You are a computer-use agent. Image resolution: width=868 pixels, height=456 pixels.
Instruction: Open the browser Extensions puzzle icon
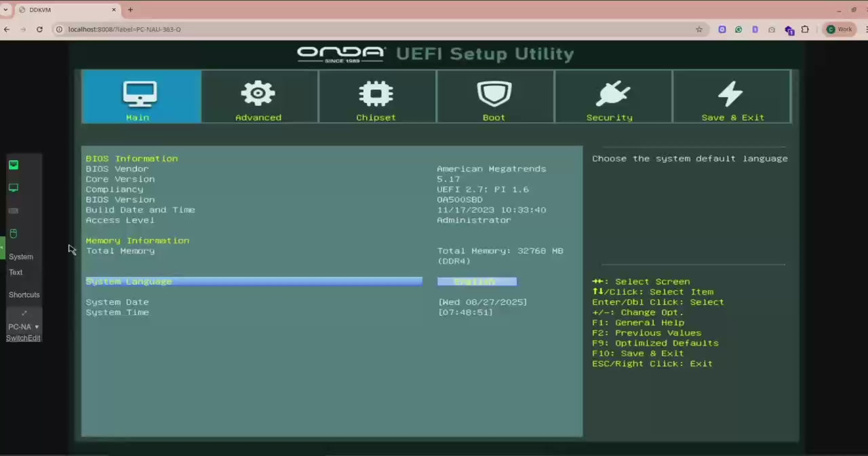pos(805,29)
